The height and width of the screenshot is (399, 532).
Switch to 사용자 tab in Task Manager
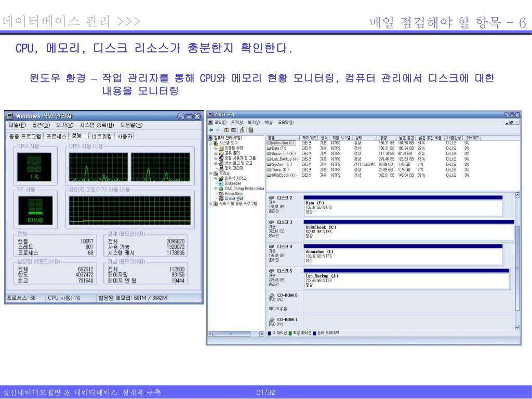click(x=125, y=137)
